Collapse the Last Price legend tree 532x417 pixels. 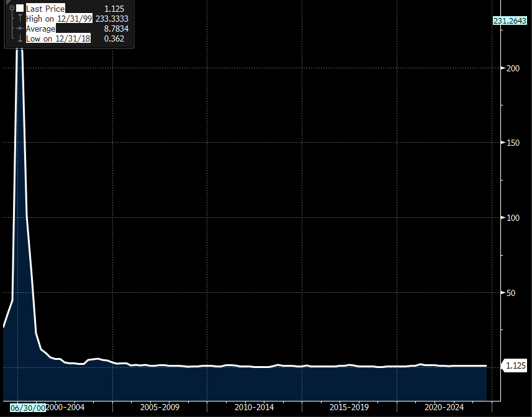(12, 8)
